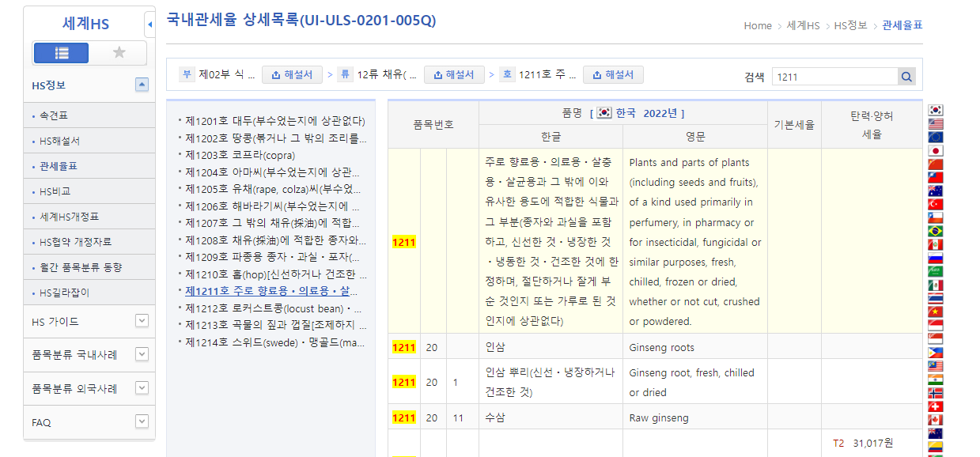980x457 pixels.
Task: Select the United States flag icon
Action: (x=936, y=124)
